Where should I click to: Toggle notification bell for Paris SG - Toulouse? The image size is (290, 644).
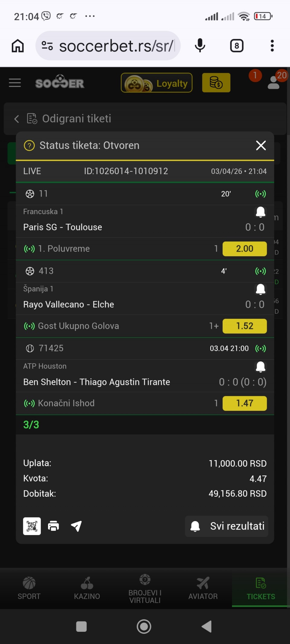[260, 212]
